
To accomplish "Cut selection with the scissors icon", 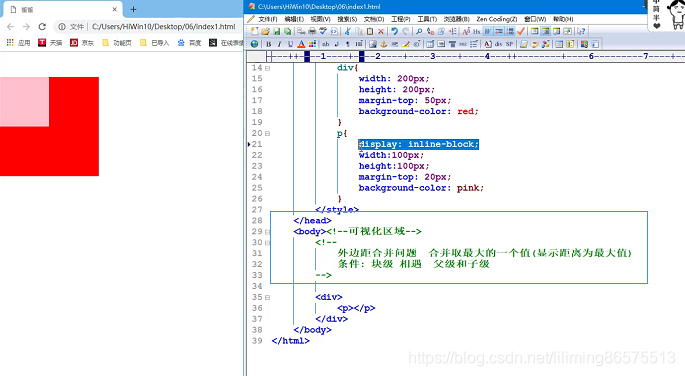I will pyautogui.click(x=347, y=31).
